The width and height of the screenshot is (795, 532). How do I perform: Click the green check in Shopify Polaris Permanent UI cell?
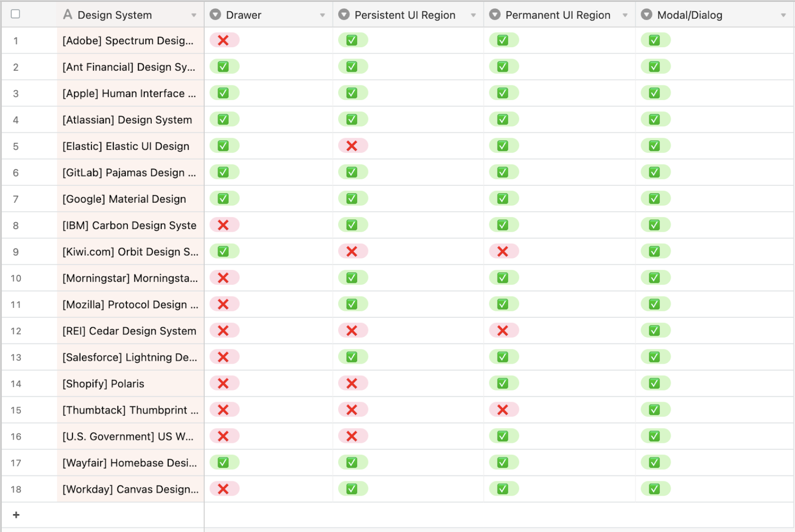pyautogui.click(x=503, y=383)
